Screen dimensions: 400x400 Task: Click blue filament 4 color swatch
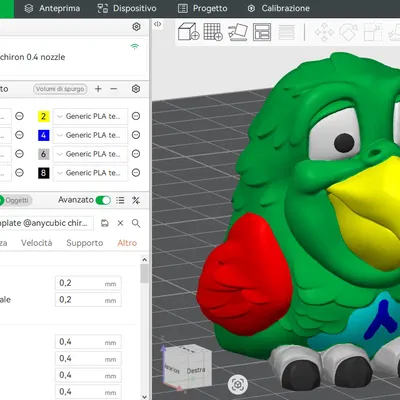pyautogui.click(x=43, y=135)
